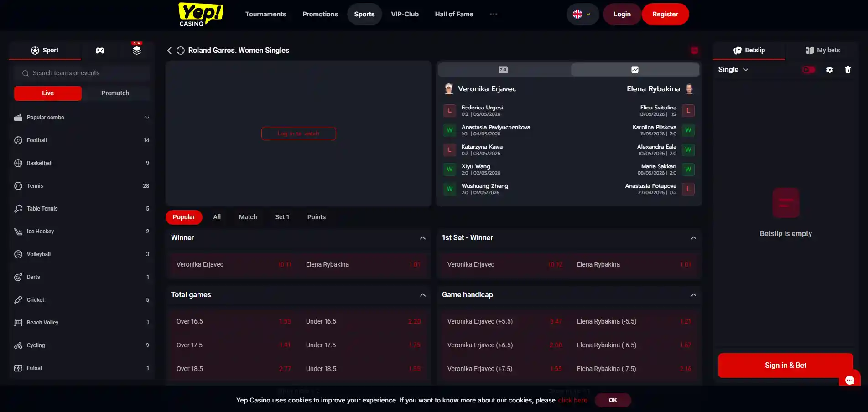Select the Betslip tab
The image size is (868, 412).
click(749, 51)
